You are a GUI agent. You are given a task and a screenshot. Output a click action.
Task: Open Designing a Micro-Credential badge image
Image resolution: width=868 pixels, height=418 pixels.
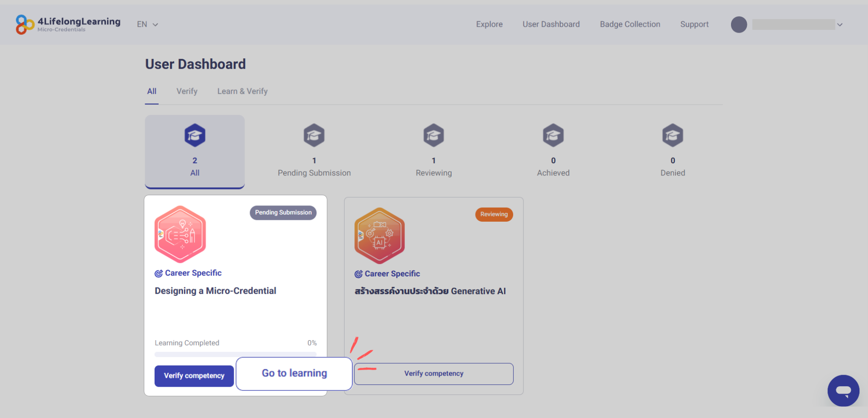pyautogui.click(x=180, y=234)
